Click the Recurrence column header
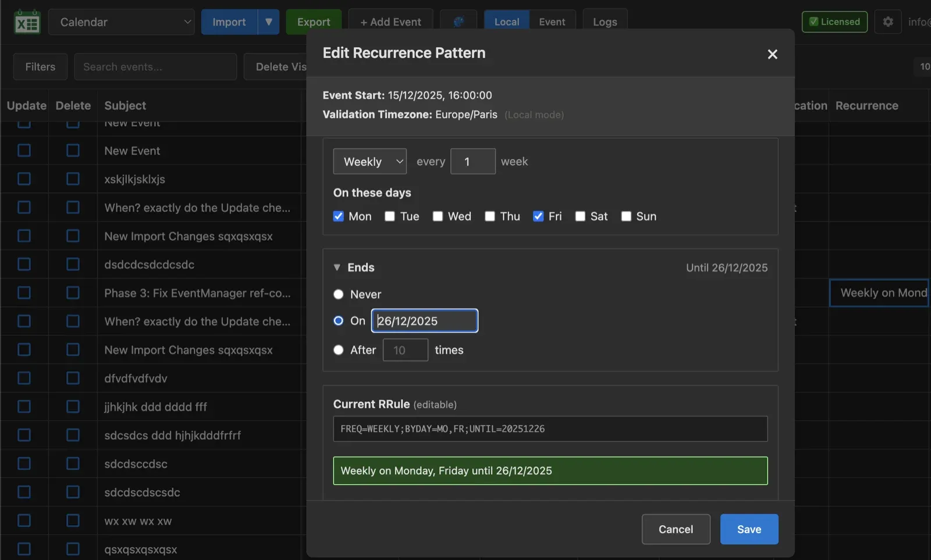 867,106
